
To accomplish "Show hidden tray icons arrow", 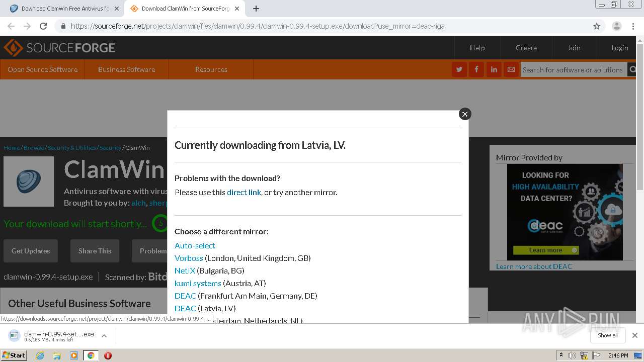I will (x=561, y=355).
